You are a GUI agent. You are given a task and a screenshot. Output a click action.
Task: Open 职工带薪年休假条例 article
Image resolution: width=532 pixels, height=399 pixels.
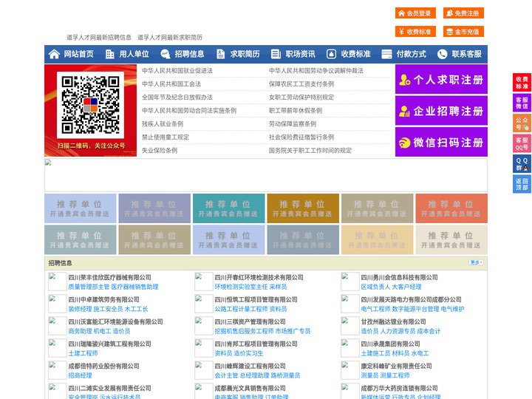(x=296, y=111)
